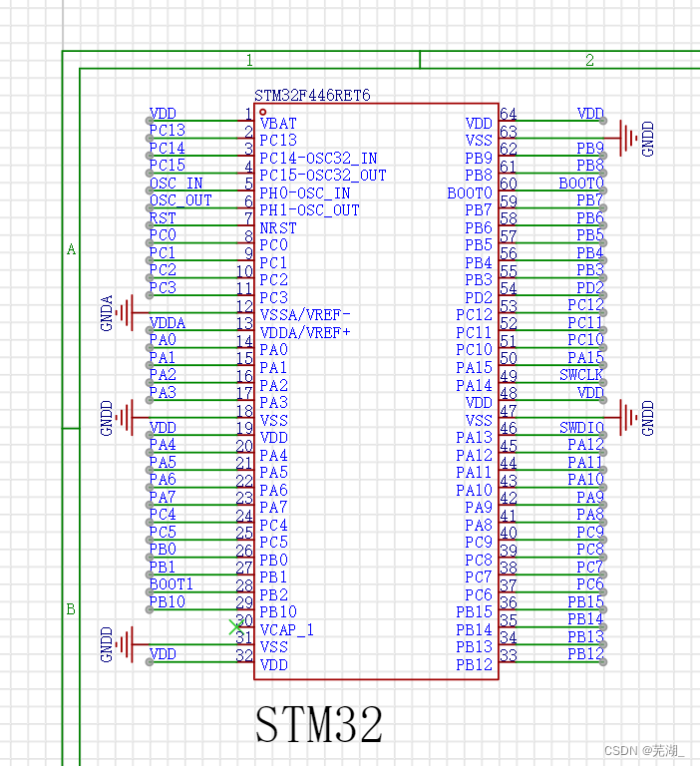This screenshot has width=700, height=766.
Task: Select the VDD net label right of pin 48
Action: [590, 392]
